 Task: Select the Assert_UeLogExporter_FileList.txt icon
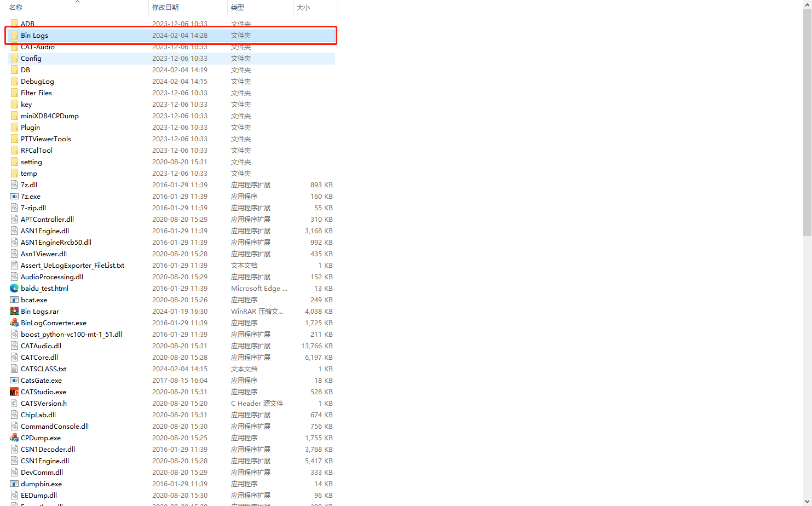click(14, 265)
